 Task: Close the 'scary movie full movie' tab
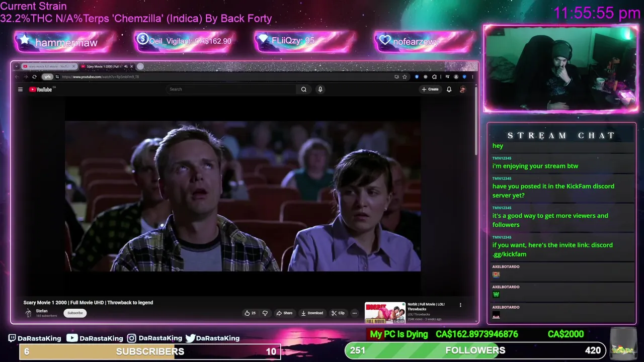[x=73, y=66]
